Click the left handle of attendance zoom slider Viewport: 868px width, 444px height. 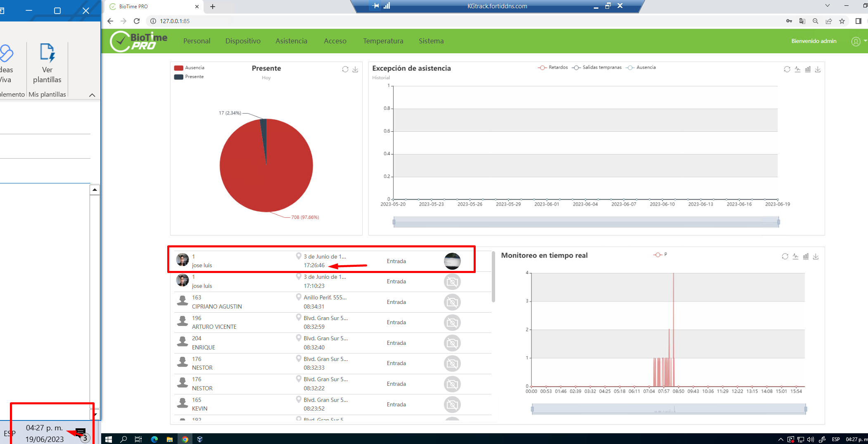394,222
